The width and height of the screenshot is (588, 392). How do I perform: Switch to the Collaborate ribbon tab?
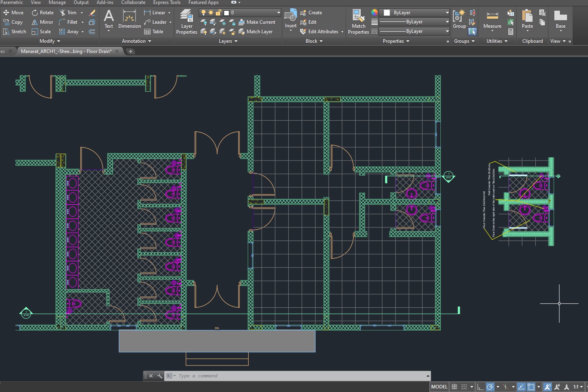133,2
